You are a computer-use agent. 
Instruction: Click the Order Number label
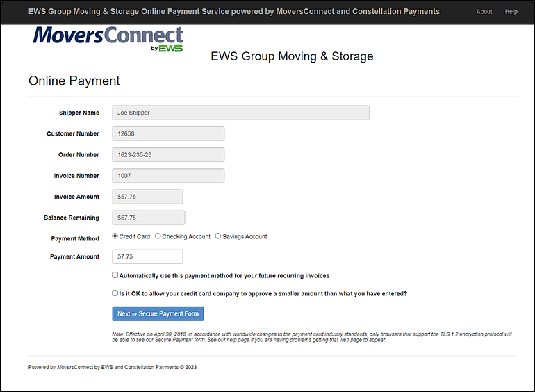pyautogui.click(x=79, y=154)
